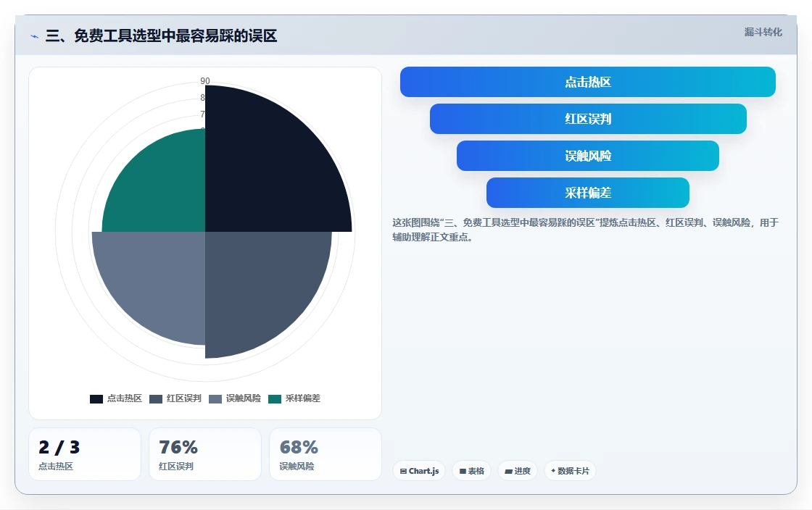Click the section title 三、免费工具选型中最容易踩的误区
This screenshot has height=510, width=812.
pos(162,35)
